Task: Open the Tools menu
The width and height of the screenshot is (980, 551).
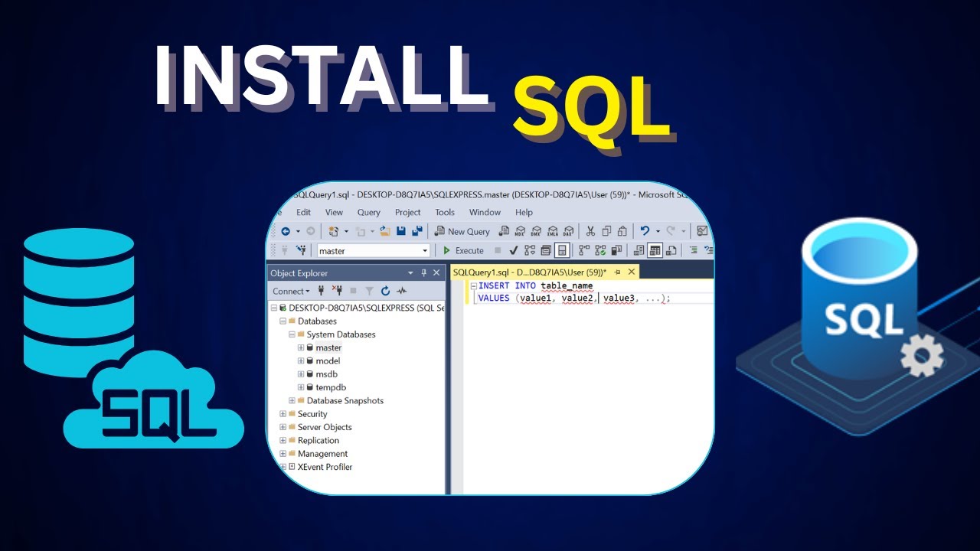Action: point(445,212)
